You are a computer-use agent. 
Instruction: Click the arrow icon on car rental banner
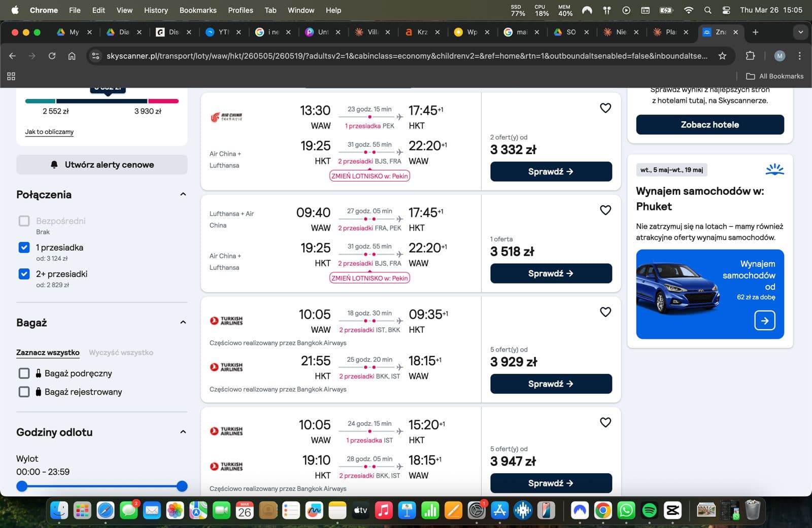click(x=764, y=321)
